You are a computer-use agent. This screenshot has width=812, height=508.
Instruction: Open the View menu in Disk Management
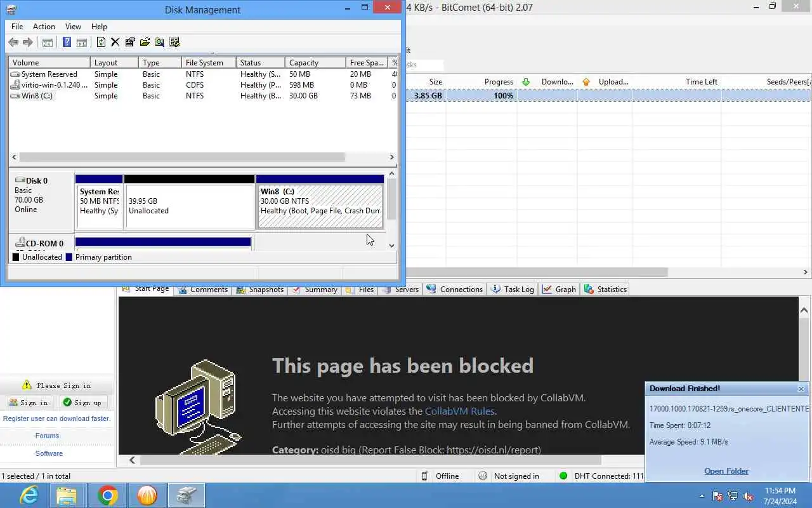(73, 27)
